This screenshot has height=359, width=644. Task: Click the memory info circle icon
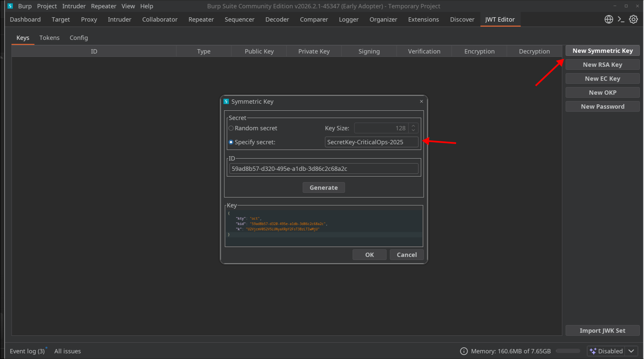pos(464,351)
